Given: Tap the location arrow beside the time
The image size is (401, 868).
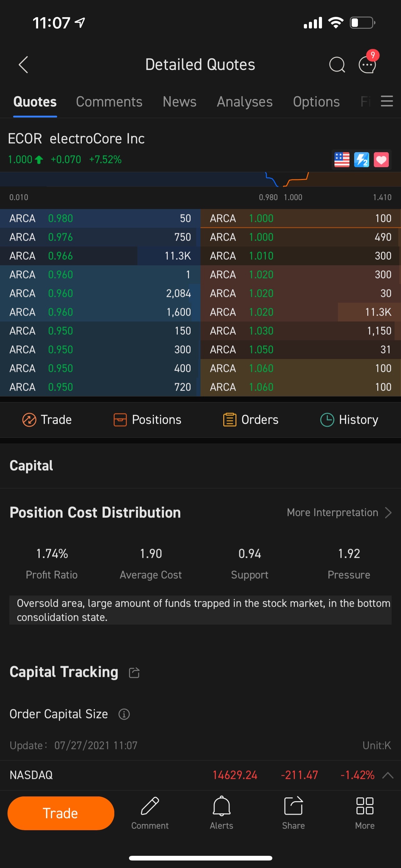Looking at the screenshot, I should (80, 23).
